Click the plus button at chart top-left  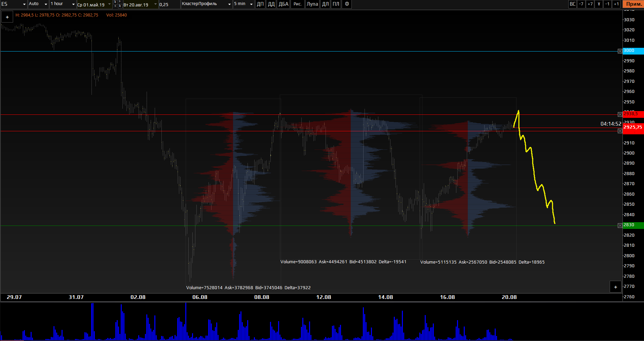pyautogui.click(x=7, y=17)
